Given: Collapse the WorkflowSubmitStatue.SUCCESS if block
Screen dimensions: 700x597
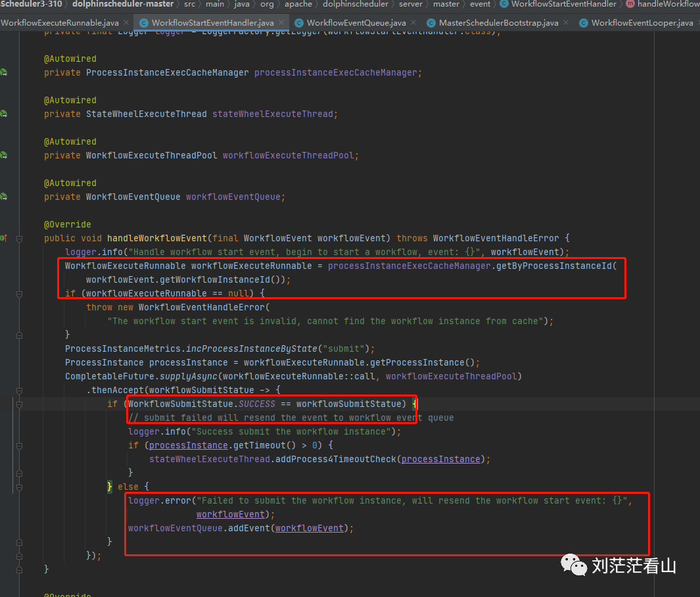Looking at the screenshot, I should 19,404.
